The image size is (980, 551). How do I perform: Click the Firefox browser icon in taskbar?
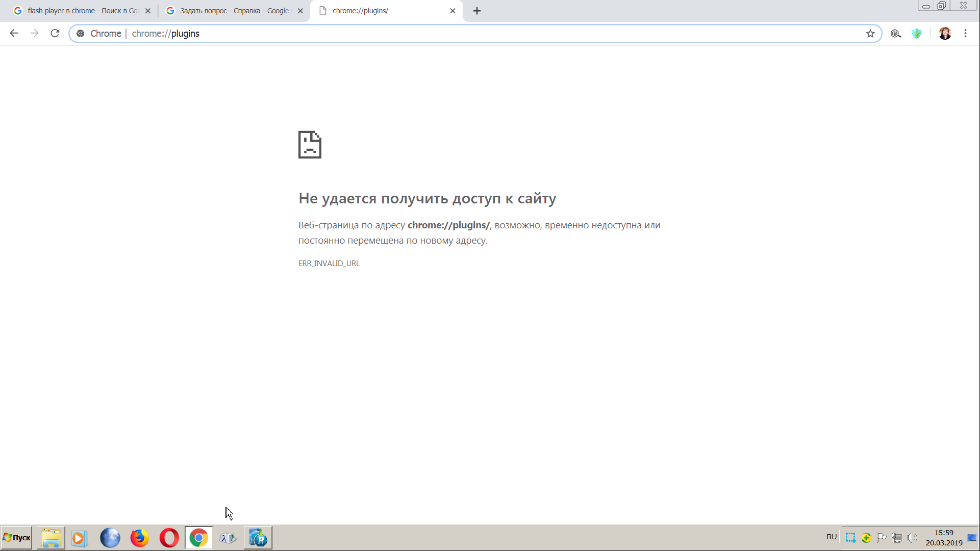point(139,537)
